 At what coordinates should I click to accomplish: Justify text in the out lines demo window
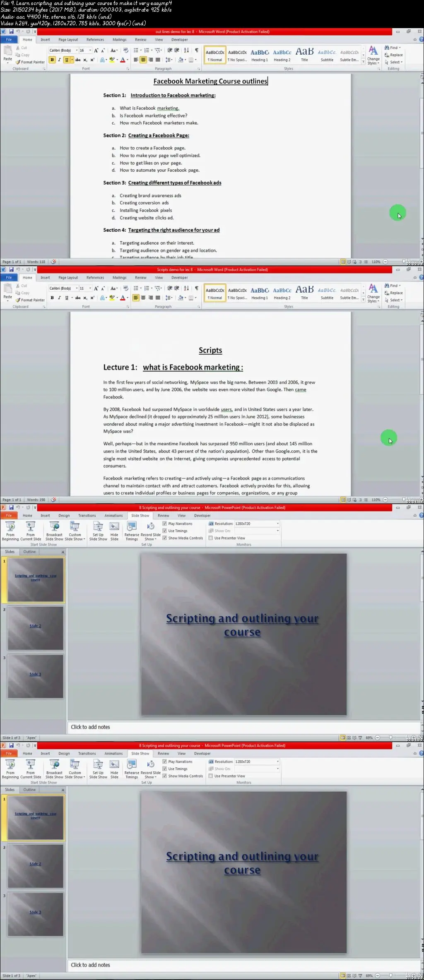click(158, 60)
